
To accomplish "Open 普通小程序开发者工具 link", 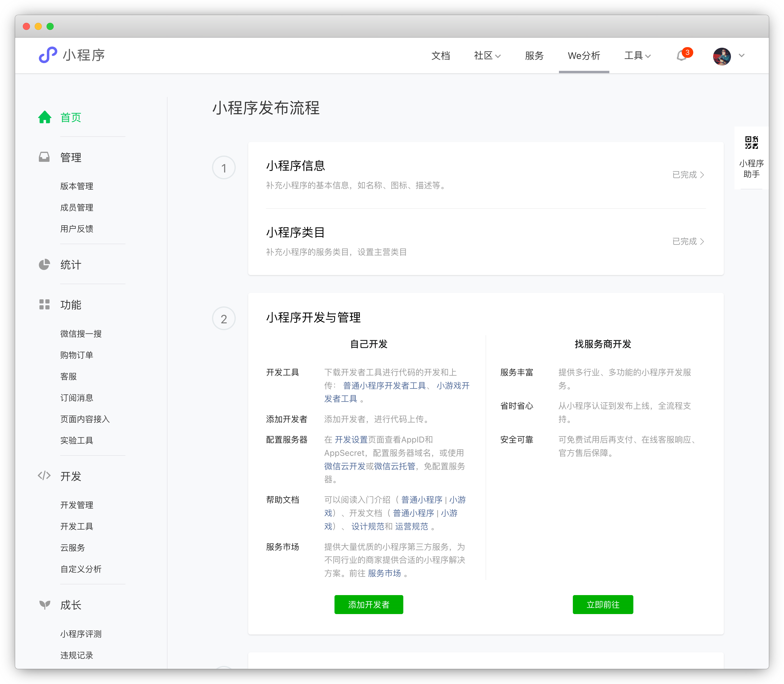I will 384,386.
